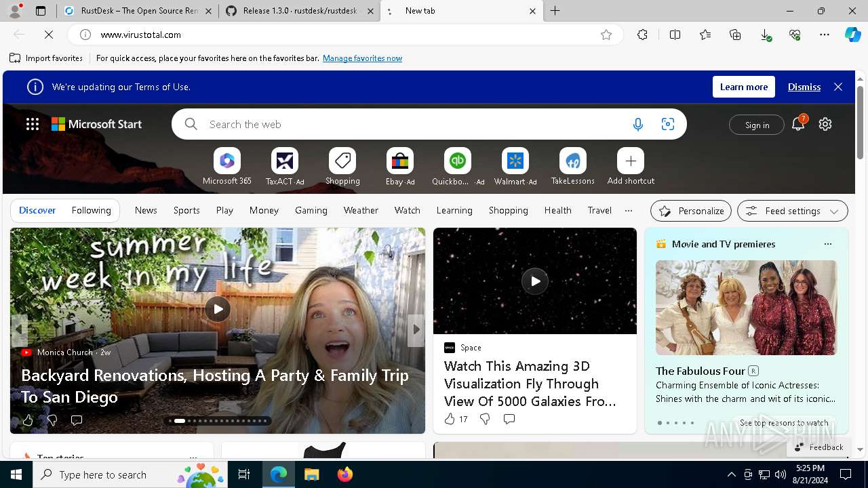Screen dimensions: 868x488
Task: Open page settings gear
Action: (825, 124)
